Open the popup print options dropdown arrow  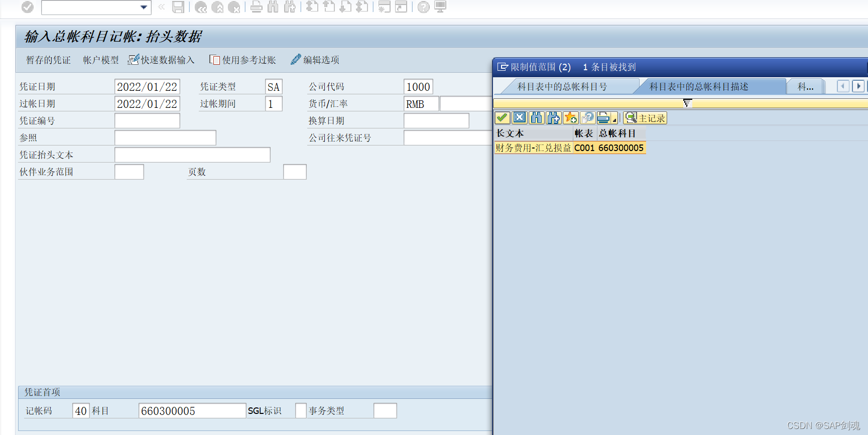click(x=614, y=119)
